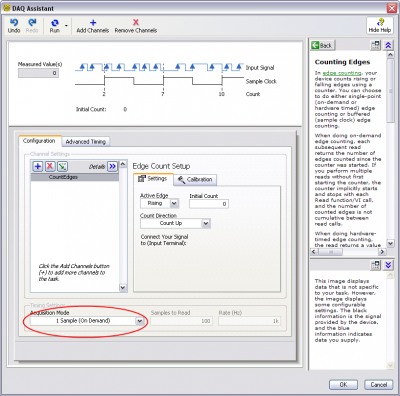Open the Advanced Timing tab
The width and height of the screenshot is (400, 396).
tap(86, 142)
